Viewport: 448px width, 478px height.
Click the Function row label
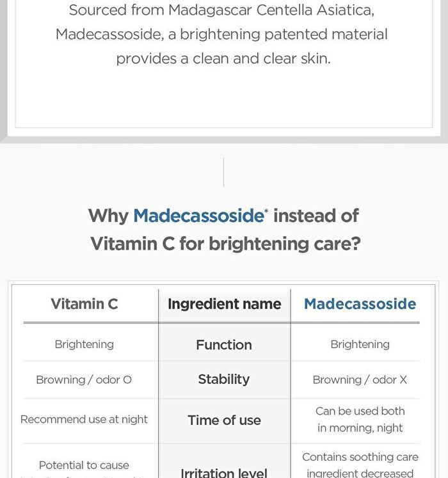tap(224, 345)
